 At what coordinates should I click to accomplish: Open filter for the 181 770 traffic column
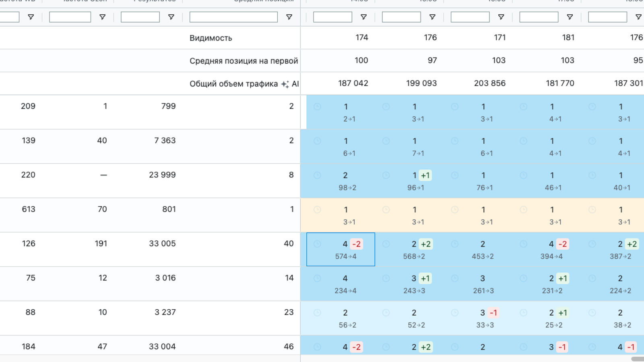coord(570,17)
